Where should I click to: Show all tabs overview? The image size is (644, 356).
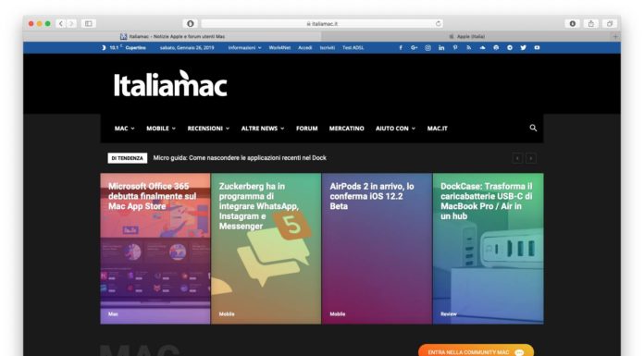(610, 23)
